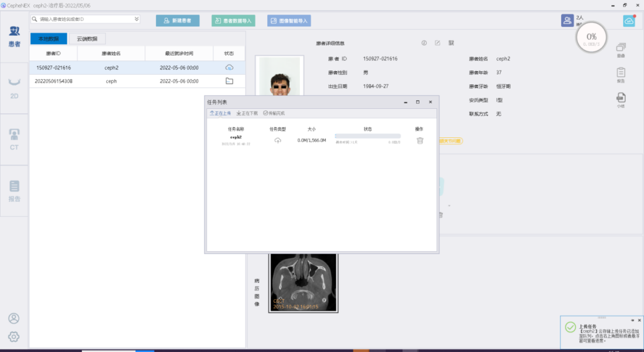Viewport: 644px width, 352px height.
Task: Close the 任务列表 dialog
Action: [430, 102]
